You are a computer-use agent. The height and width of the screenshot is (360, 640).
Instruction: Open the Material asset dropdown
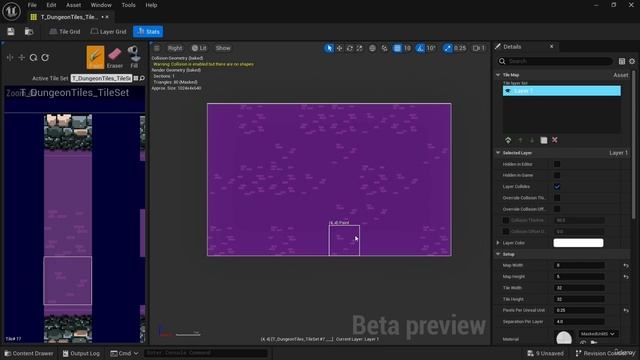tap(597, 334)
